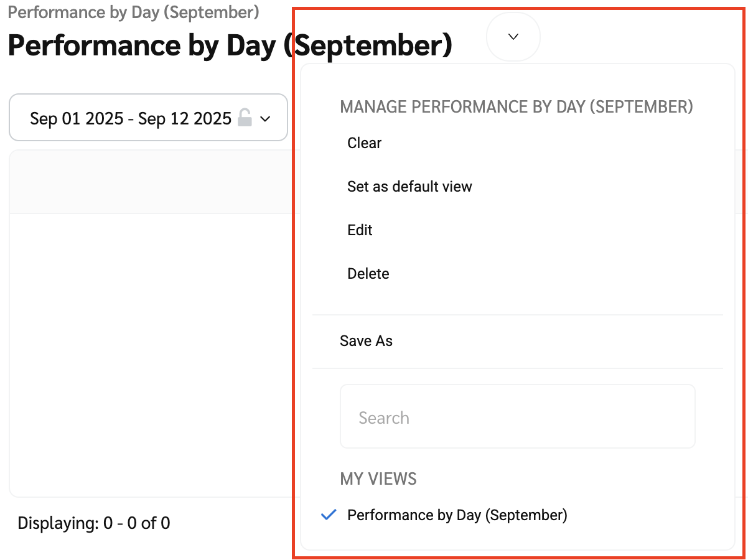Click the Sep 01 2025 - Sep 12 2025 text
The image size is (748, 560).
131,118
